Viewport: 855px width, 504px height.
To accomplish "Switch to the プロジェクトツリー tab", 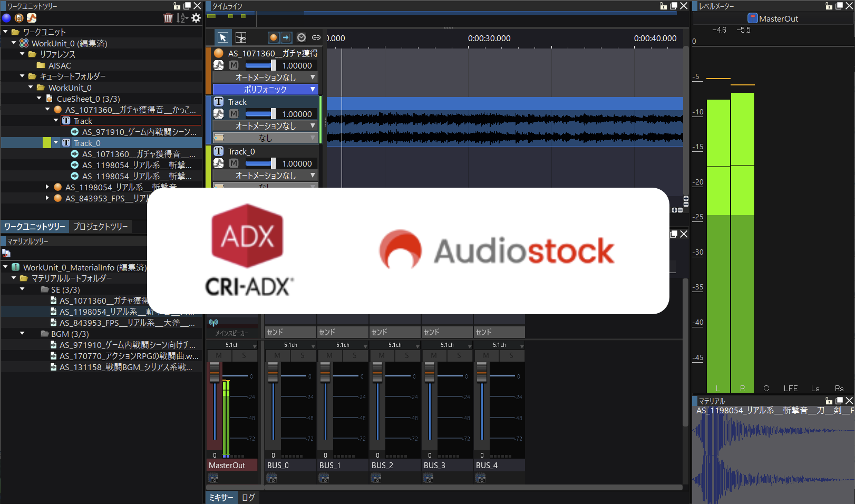I will click(x=100, y=226).
